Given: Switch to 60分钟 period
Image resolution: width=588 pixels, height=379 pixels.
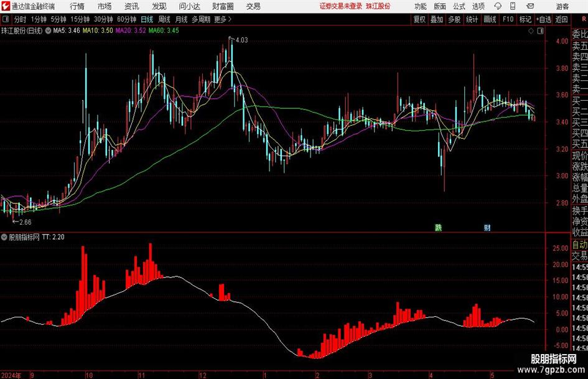Looking at the screenshot, I should pyautogui.click(x=127, y=19).
